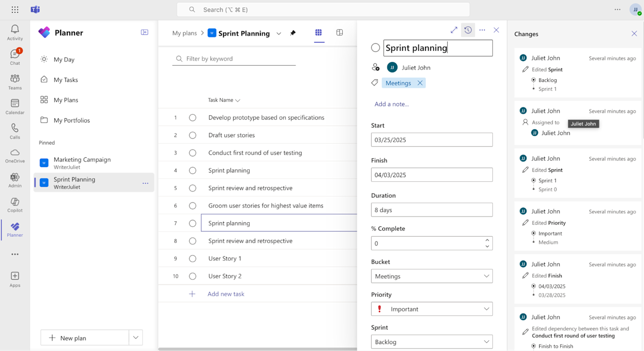Viewport: 644px width, 351px height.
Task: Close the task details pane
Action: pyautogui.click(x=496, y=30)
